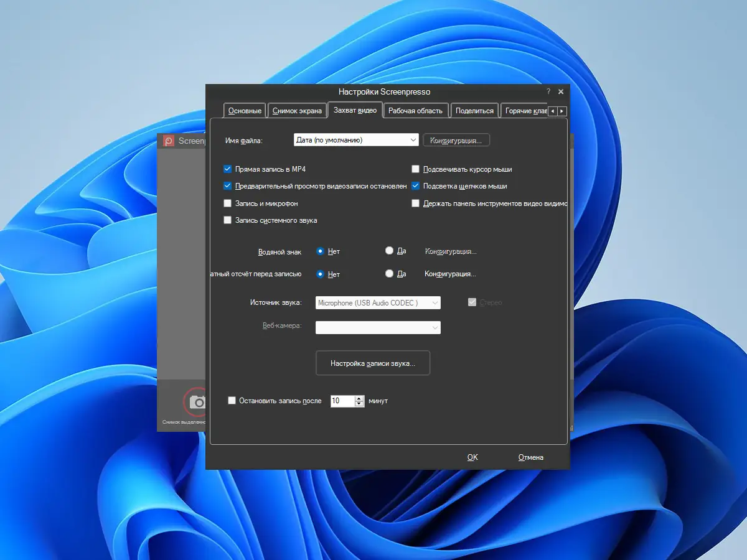747x560 pixels.
Task: Enable Держать панель инструментов видео checkbox
Action: tap(415, 203)
